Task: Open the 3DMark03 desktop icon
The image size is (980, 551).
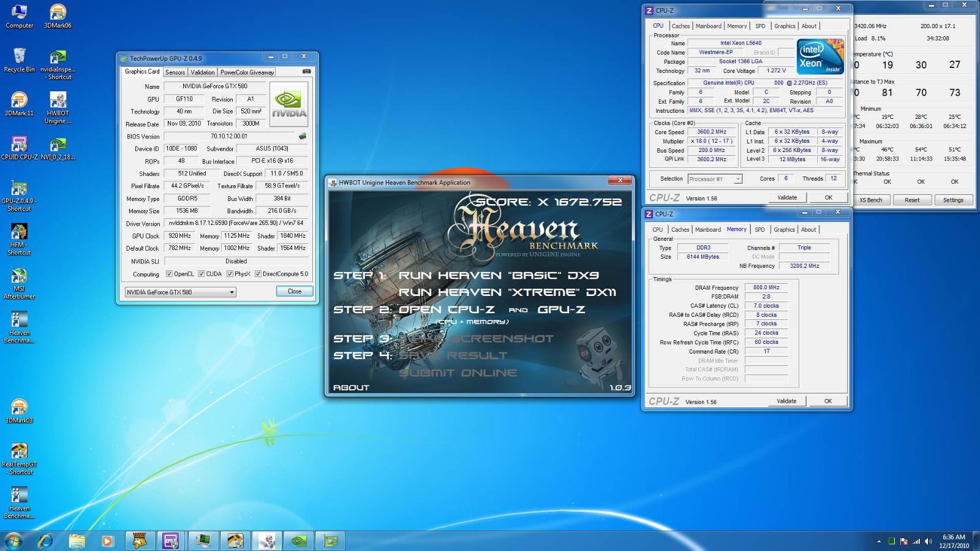Action: (x=19, y=411)
